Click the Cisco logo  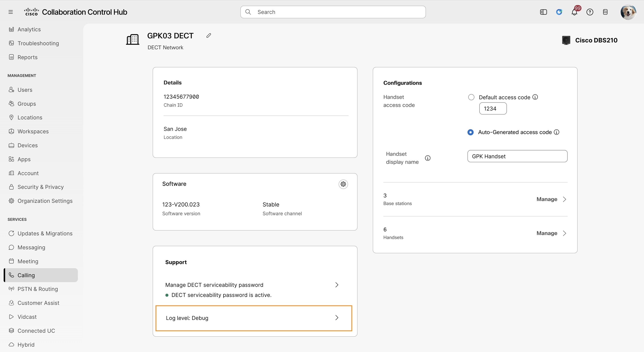[x=32, y=12]
